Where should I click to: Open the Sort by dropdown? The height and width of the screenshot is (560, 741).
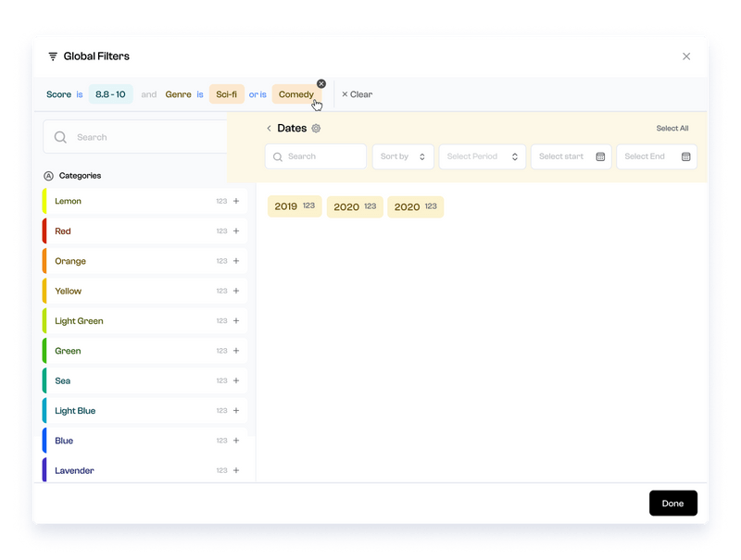click(403, 156)
